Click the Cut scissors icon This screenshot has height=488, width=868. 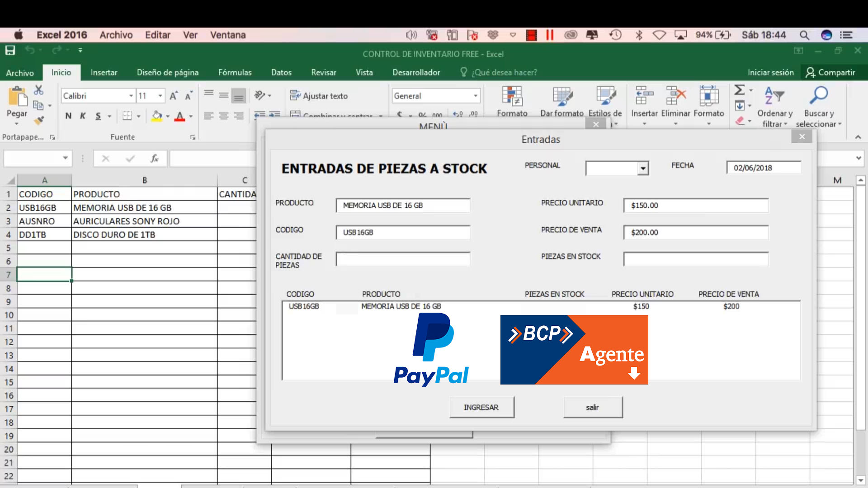point(39,90)
